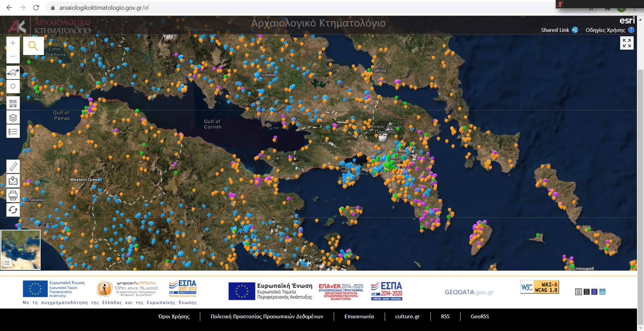
Task: Print the current map
Action: (13, 195)
